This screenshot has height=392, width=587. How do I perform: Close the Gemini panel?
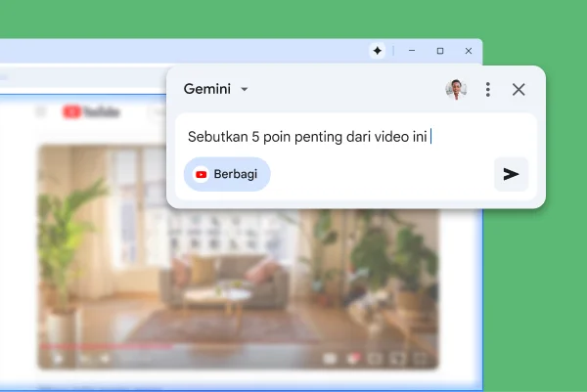coord(519,89)
